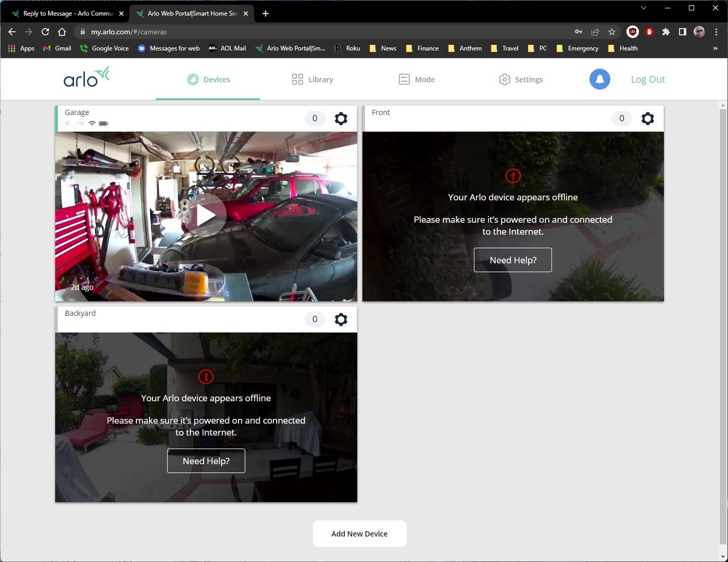728x562 pixels.
Task: Open the notifications bell
Action: coord(600,79)
